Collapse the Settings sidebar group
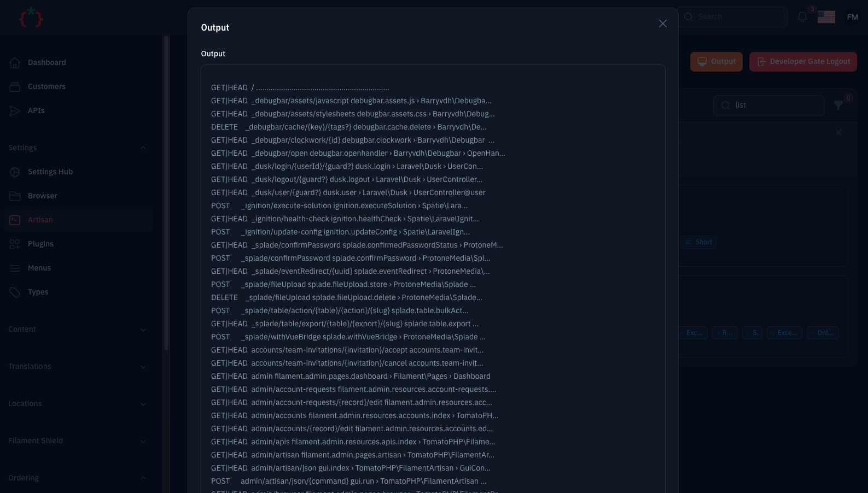 143,148
